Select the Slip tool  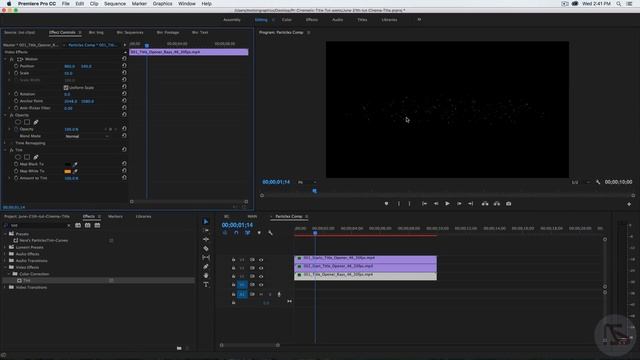(206, 258)
